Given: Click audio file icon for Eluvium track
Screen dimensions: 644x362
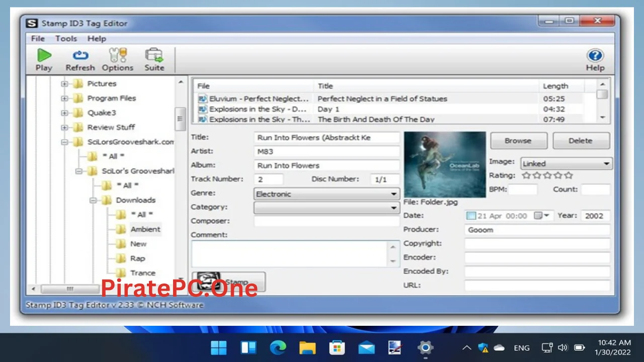Looking at the screenshot, I should [203, 99].
